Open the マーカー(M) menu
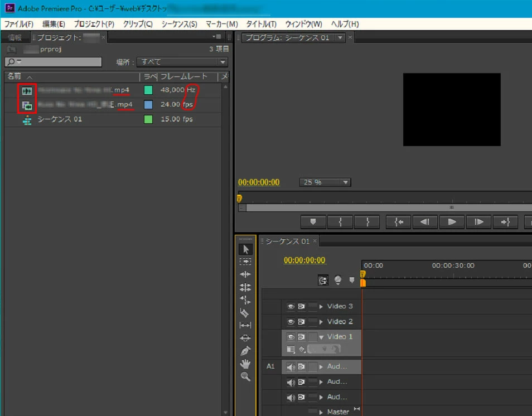This screenshot has width=532, height=416. coord(222,24)
